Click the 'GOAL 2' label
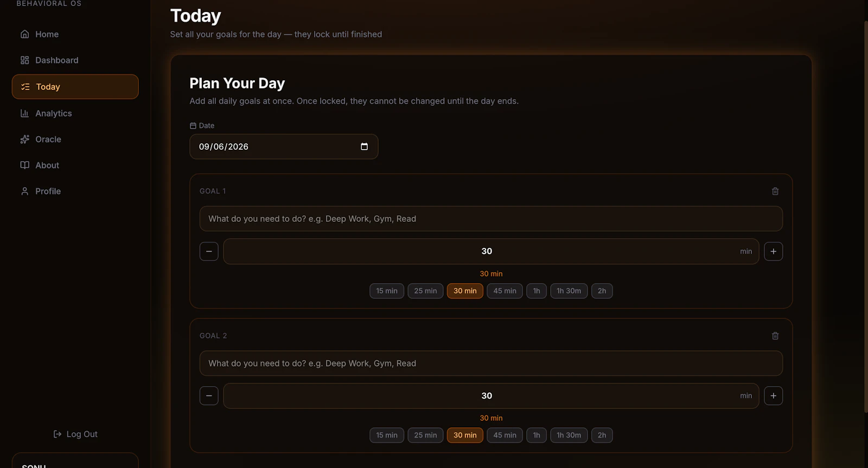This screenshot has height=468, width=868. pos(213,336)
